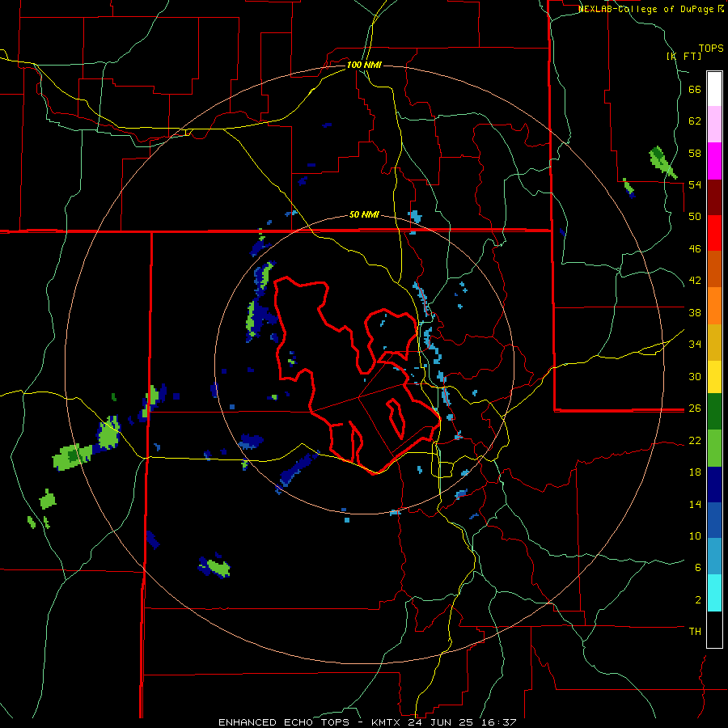Select the "42" legend value

pos(695,281)
